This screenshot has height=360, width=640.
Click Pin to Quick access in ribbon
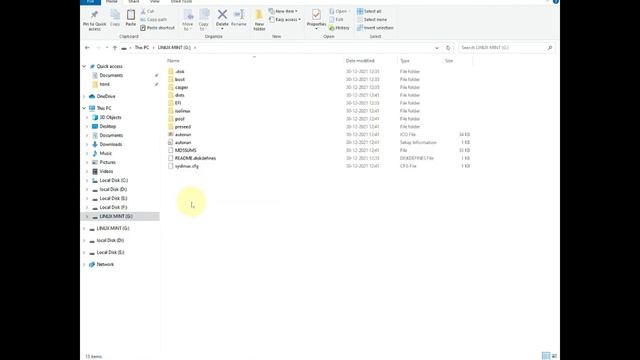pos(94,20)
